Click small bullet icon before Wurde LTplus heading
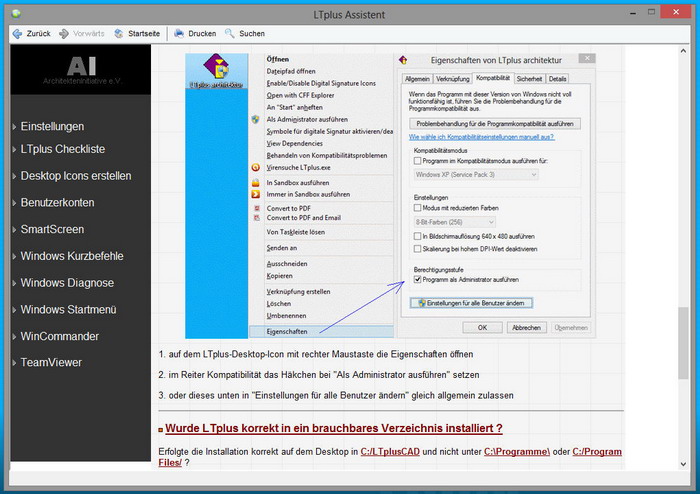This screenshot has height=494, width=700. (x=161, y=430)
